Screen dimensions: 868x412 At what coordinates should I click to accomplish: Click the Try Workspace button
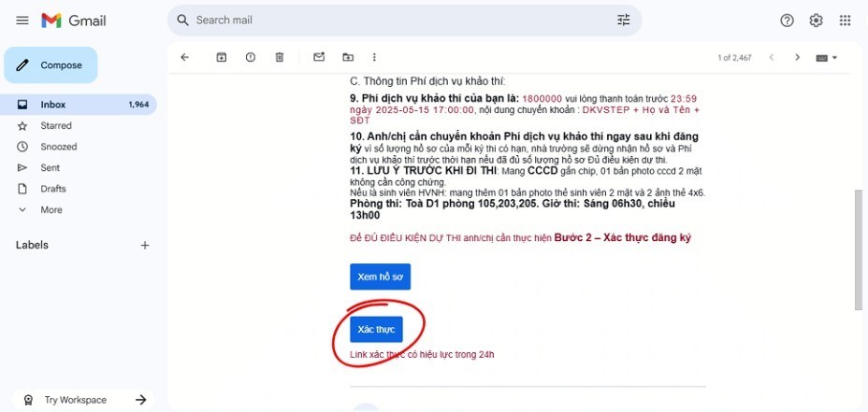82,400
